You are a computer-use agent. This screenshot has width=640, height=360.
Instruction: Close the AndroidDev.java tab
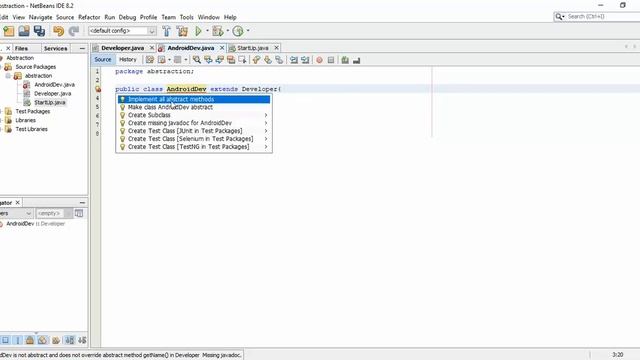click(222, 48)
